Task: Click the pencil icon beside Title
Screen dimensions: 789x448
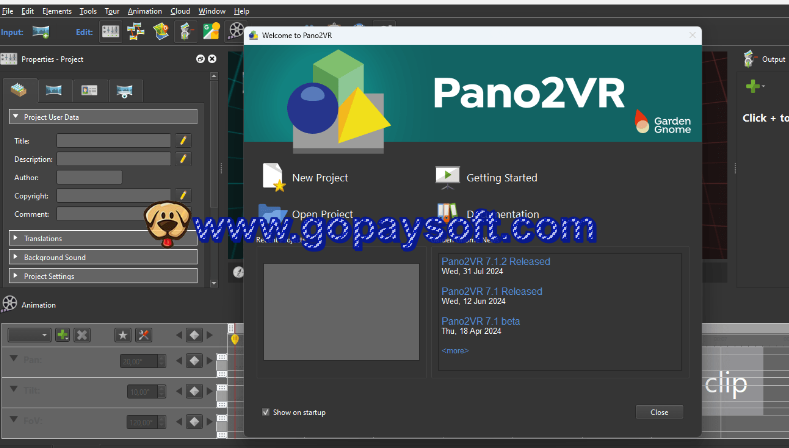Action: pyautogui.click(x=183, y=140)
